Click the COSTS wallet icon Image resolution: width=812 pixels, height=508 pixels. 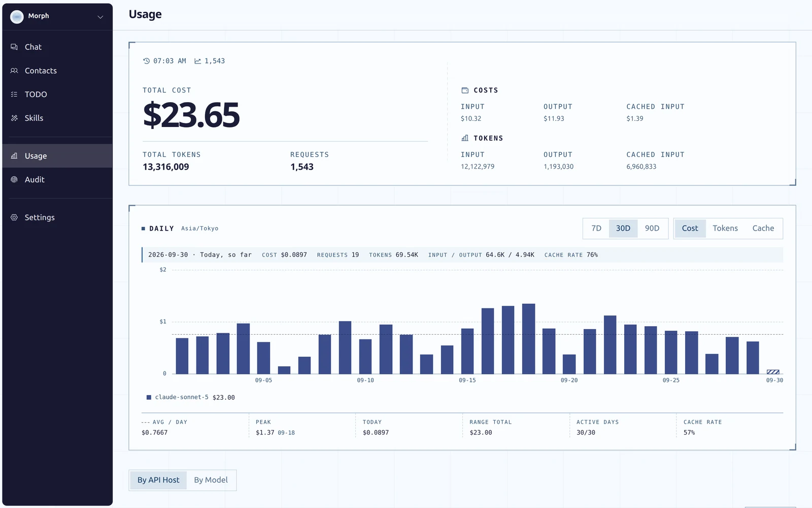[x=465, y=90]
